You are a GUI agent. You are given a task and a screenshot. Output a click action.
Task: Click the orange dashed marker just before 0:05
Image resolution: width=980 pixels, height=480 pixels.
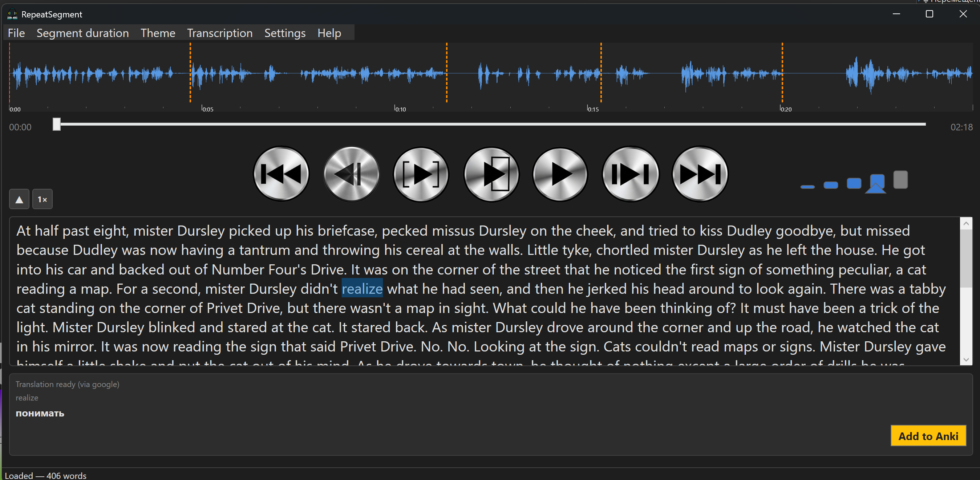coord(190,73)
